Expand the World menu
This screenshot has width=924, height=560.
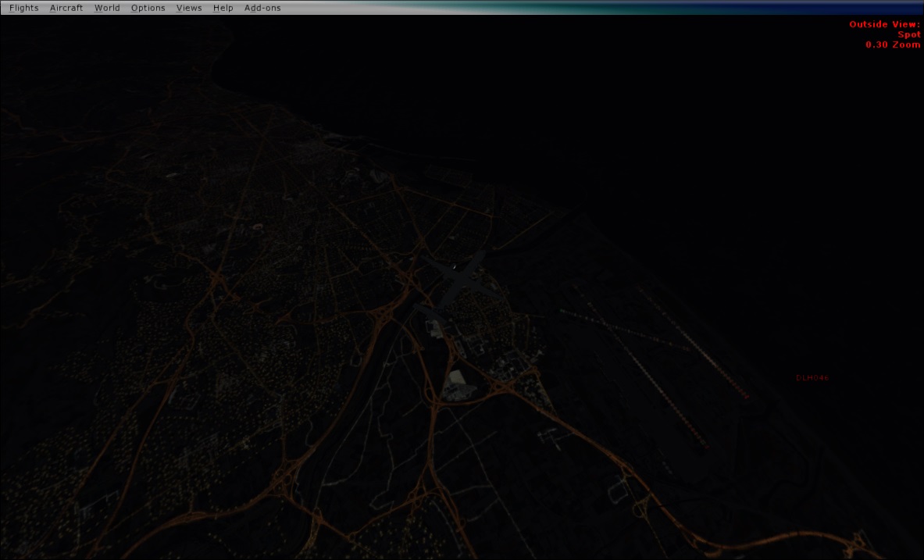107,8
